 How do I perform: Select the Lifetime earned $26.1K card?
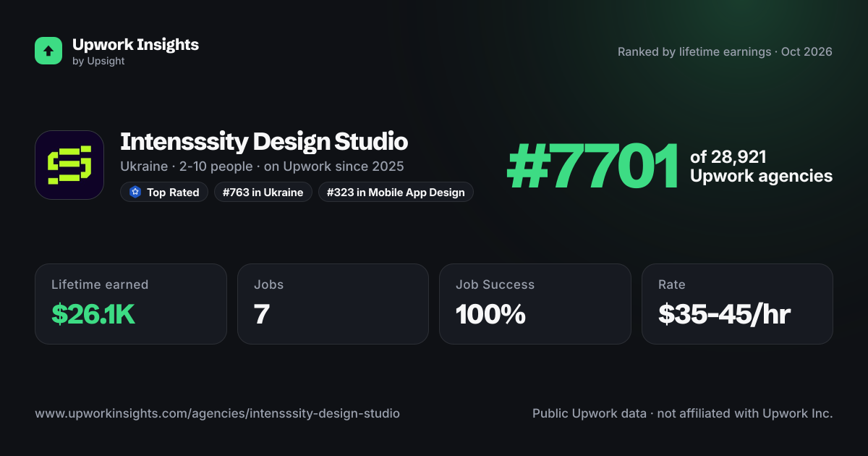click(x=131, y=304)
